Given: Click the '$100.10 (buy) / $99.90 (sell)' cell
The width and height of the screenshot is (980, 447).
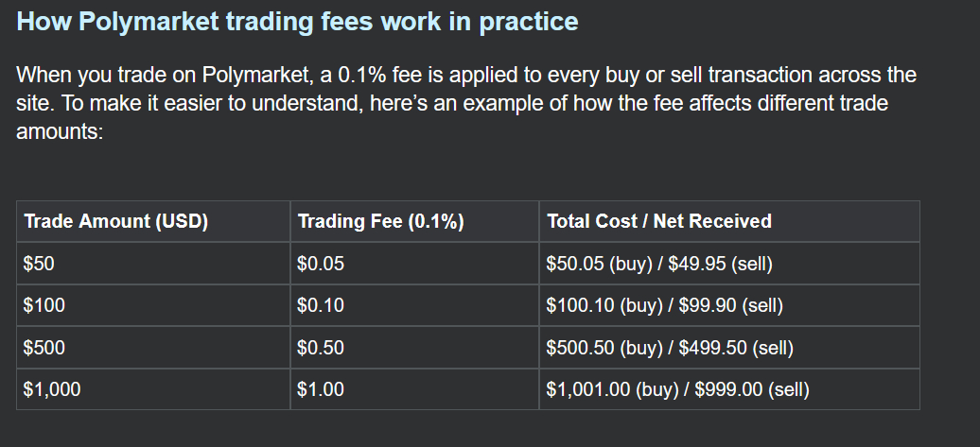Looking at the screenshot, I should coord(665,305).
